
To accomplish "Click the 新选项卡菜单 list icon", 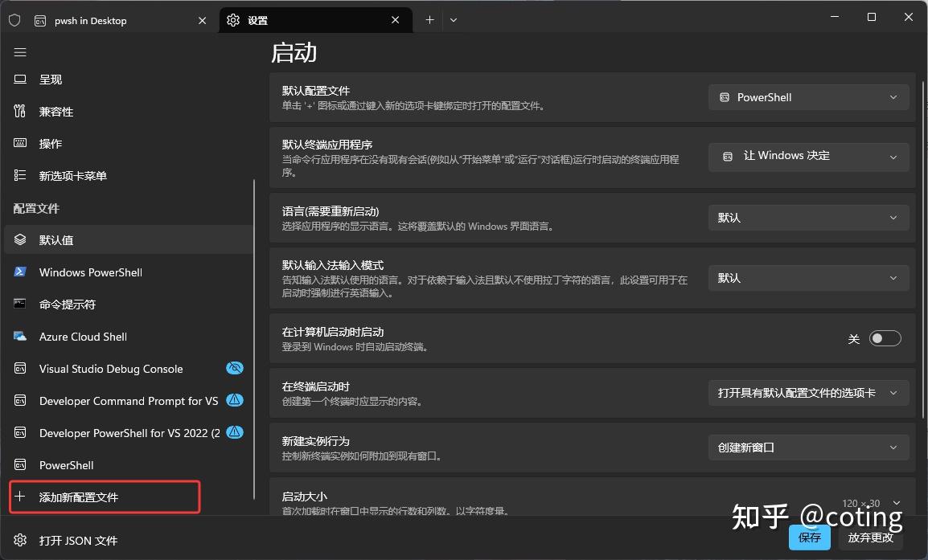I will click(x=20, y=175).
